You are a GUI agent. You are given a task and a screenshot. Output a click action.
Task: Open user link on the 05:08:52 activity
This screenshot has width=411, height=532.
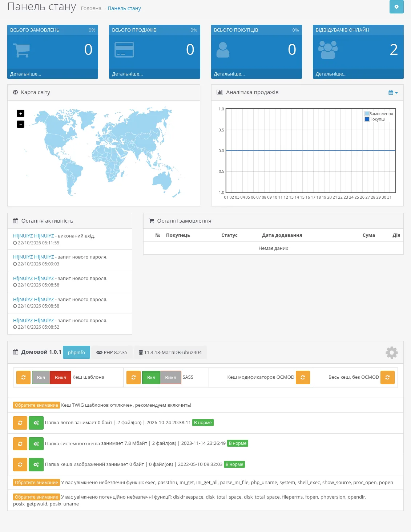click(x=33, y=320)
